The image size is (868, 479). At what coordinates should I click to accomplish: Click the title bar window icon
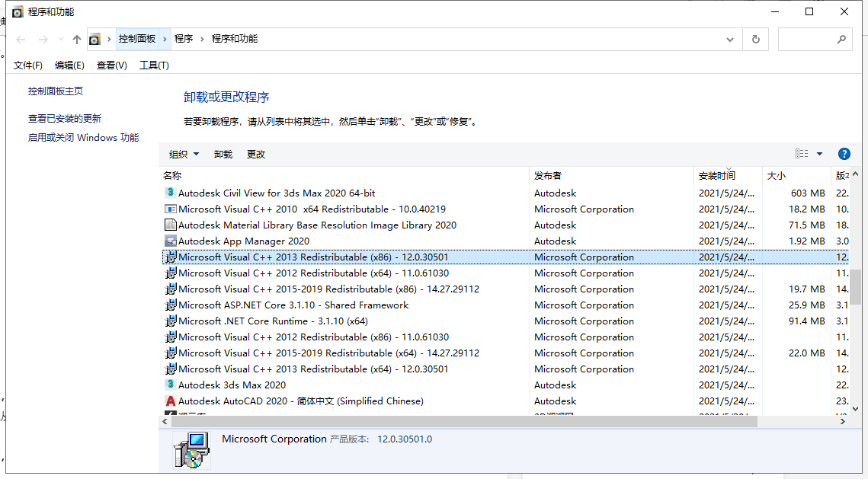tap(18, 11)
